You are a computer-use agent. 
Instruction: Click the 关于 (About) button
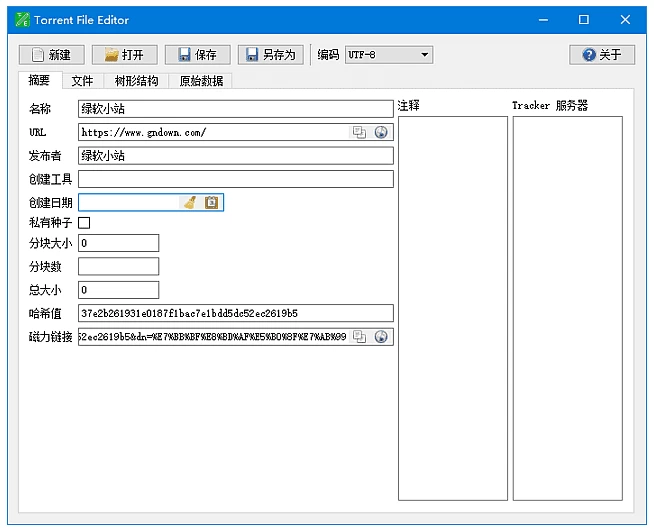[x=602, y=55]
